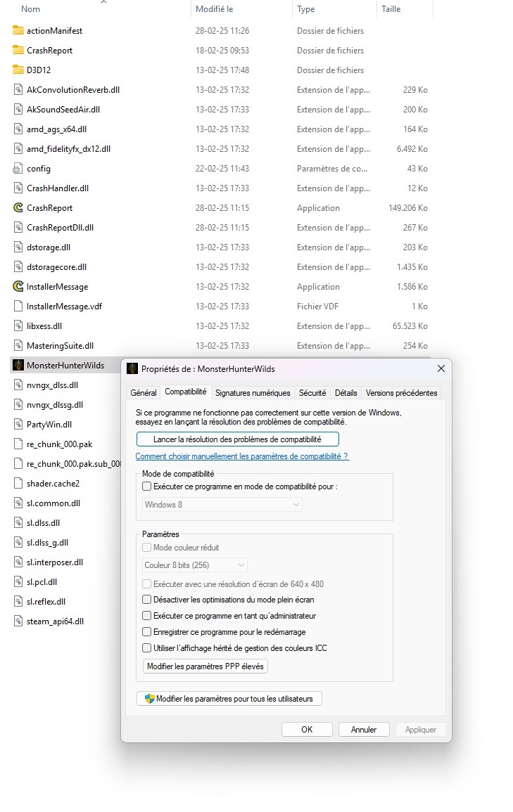Click the amd_ags_x64.dll file icon

[18, 129]
